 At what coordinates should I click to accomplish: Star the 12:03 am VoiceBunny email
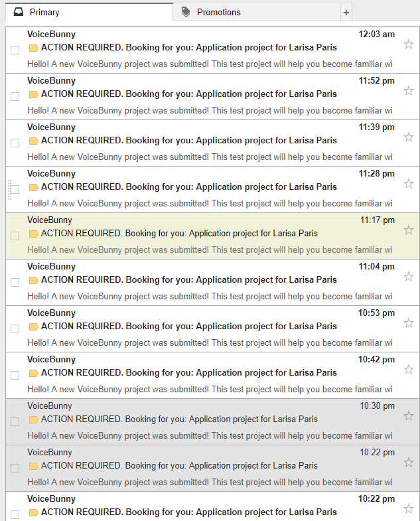[409, 44]
